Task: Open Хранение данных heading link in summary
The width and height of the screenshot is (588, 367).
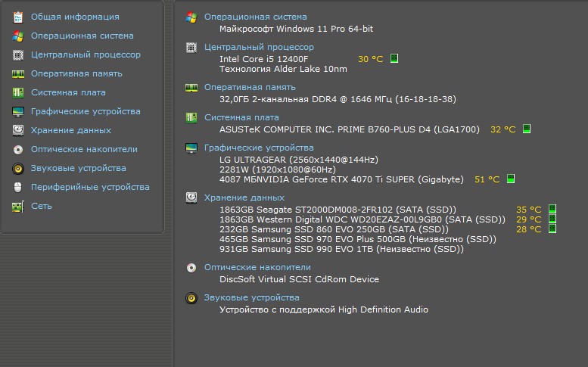Action: (x=244, y=197)
